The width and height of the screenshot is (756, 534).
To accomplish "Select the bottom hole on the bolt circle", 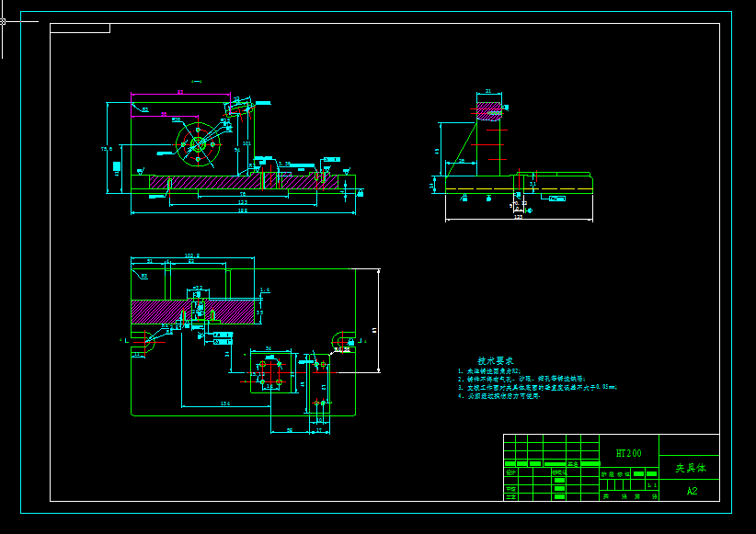I will (198, 159).
